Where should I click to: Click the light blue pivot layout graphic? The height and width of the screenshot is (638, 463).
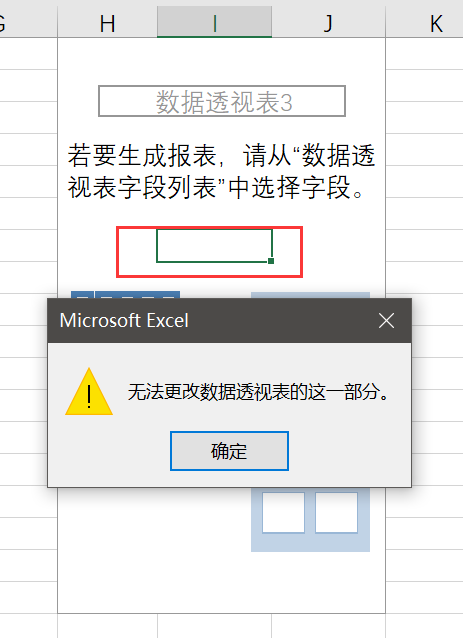pyautogui.click(x=310, y=519)
